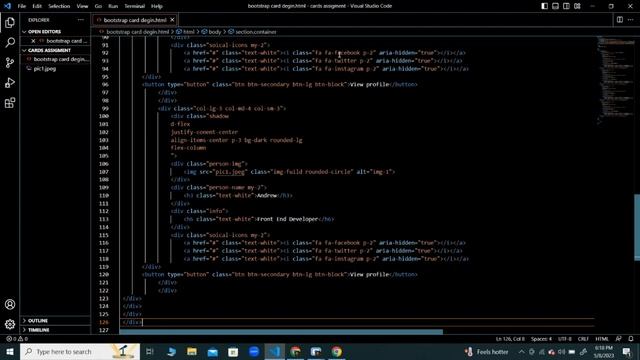Screen dimensions: 640x360
Task: Click the code minimap overview
Action: click(616, 80)
